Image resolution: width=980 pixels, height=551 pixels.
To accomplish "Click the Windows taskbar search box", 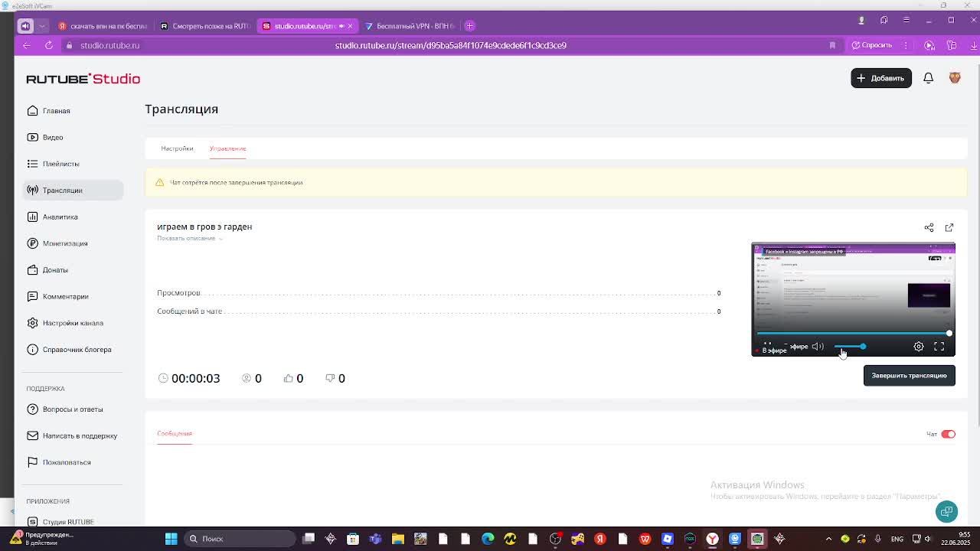I will click(x=241, y=539).
